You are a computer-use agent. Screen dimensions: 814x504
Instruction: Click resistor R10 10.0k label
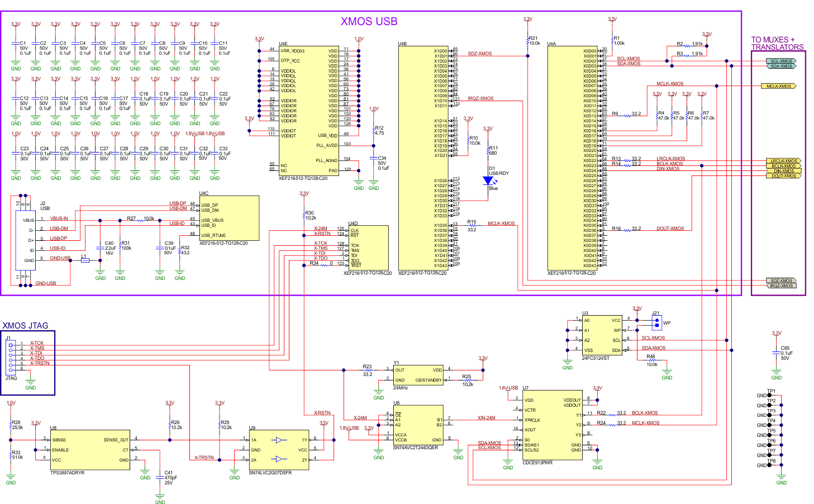point(474,141)
